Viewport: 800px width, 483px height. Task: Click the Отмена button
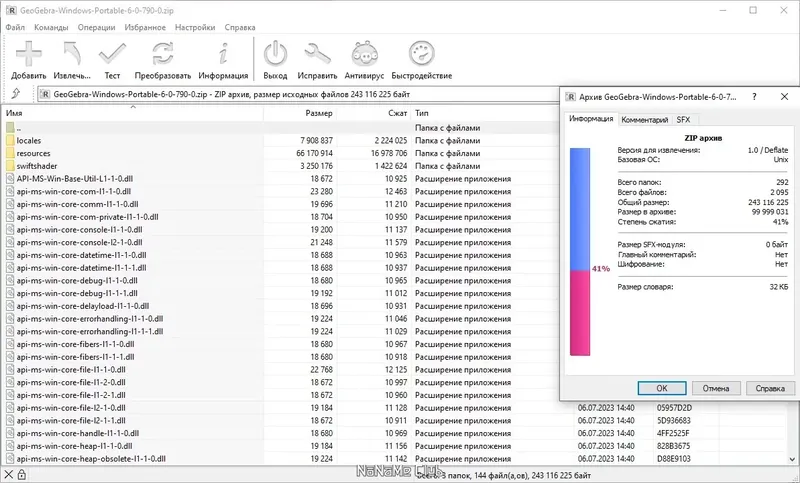pos(716,388)
